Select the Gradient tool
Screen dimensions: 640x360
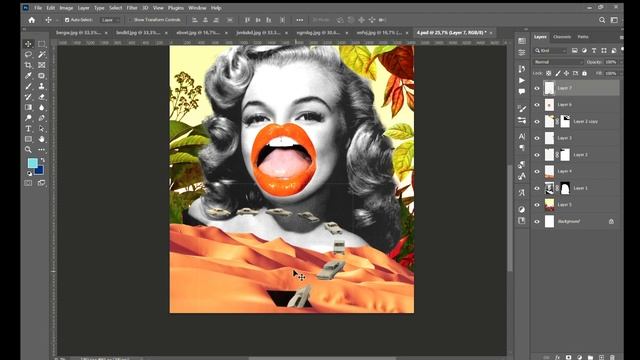[28, 107]
